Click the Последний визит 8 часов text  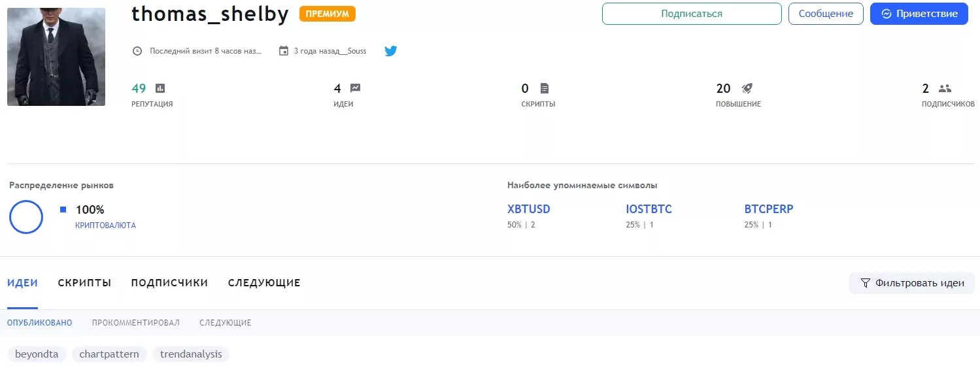[206, 51]
